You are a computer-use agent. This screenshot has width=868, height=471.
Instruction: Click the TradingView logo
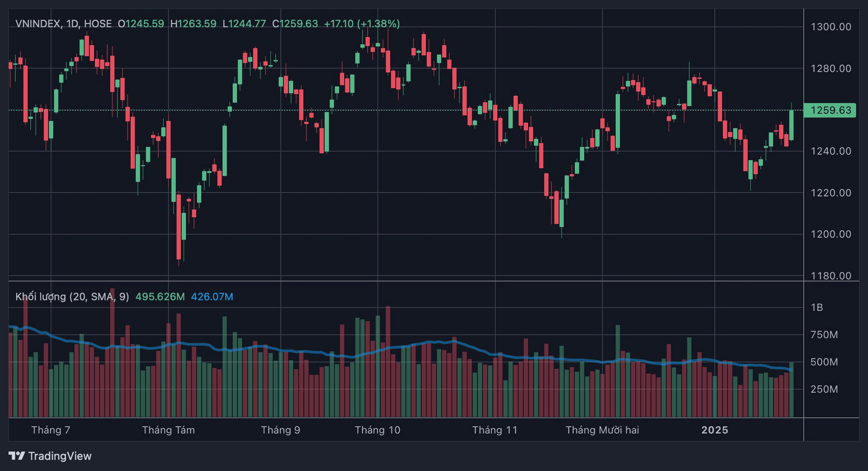pos(50,456)
